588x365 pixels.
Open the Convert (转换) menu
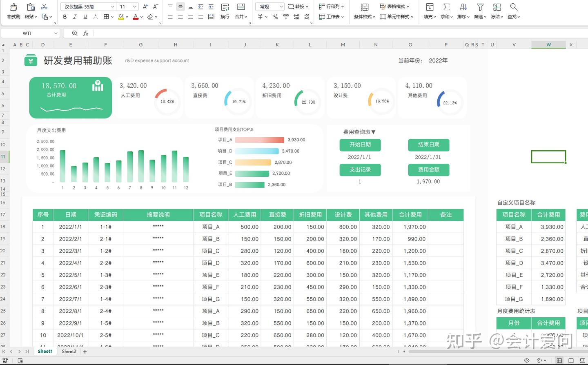298,7
